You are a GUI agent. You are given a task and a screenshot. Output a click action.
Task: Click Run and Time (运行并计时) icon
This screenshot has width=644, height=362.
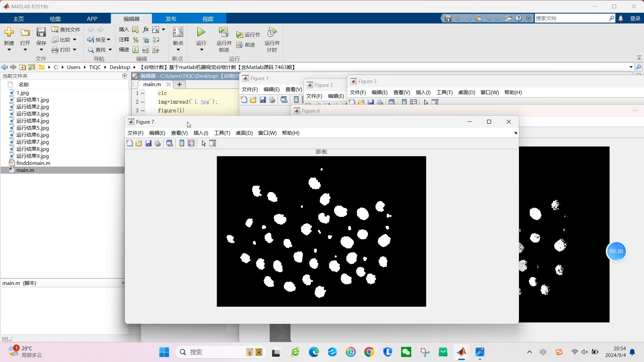pos(272,33)
